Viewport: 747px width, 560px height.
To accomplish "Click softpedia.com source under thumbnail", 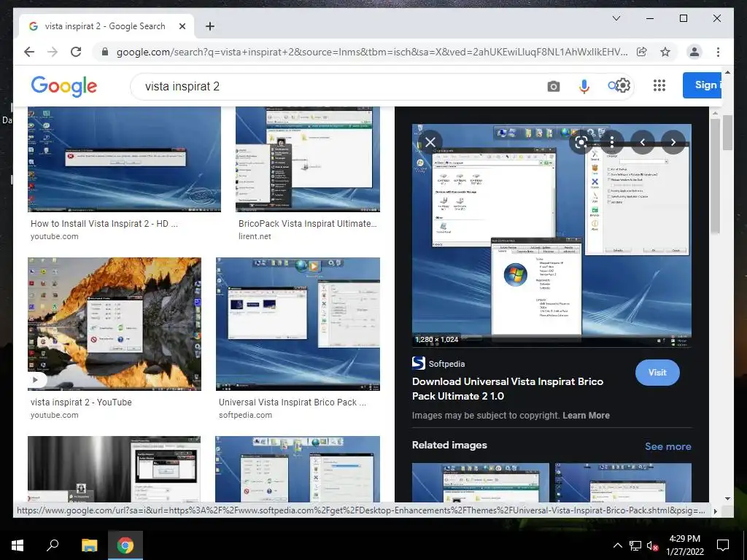I will coord(245,415).
